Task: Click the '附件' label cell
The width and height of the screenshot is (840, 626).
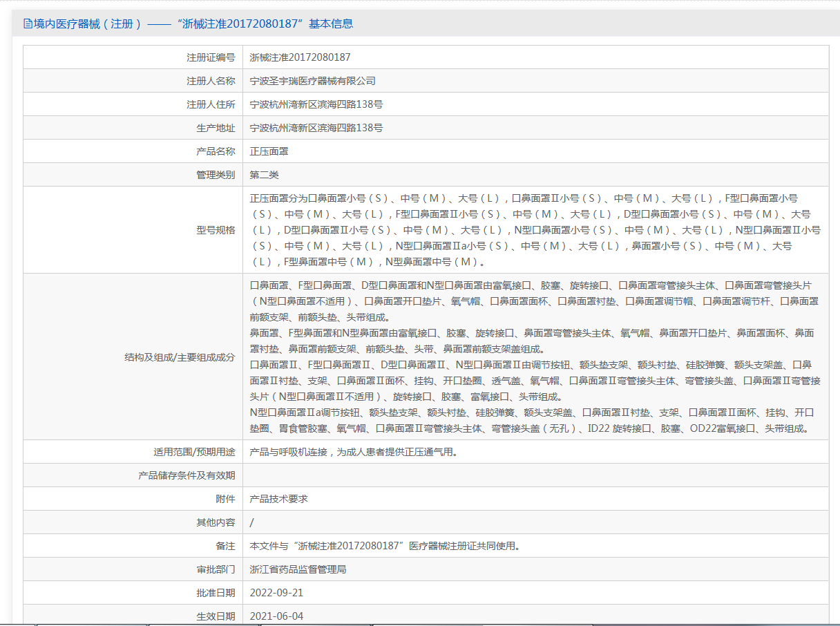Action: click(133, 499)
